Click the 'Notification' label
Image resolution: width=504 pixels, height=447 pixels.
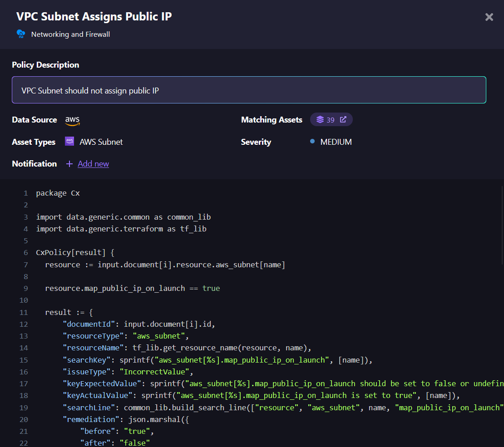pyautogui.click(x=35, y=164)
